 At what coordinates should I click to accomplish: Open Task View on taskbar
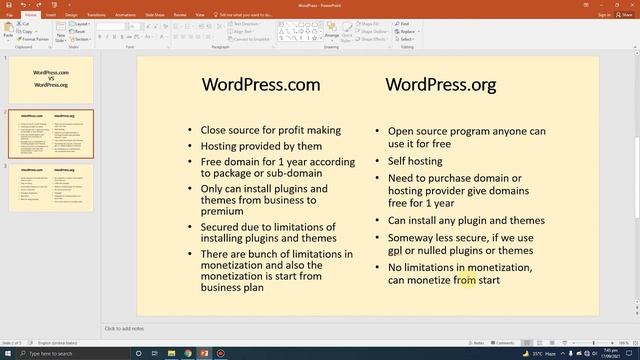pos(154,353)
